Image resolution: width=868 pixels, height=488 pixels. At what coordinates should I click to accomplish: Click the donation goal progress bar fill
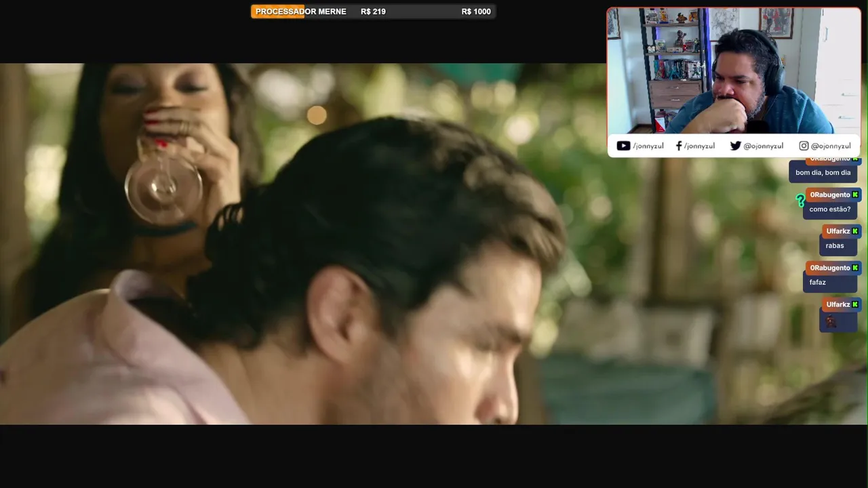278,12
